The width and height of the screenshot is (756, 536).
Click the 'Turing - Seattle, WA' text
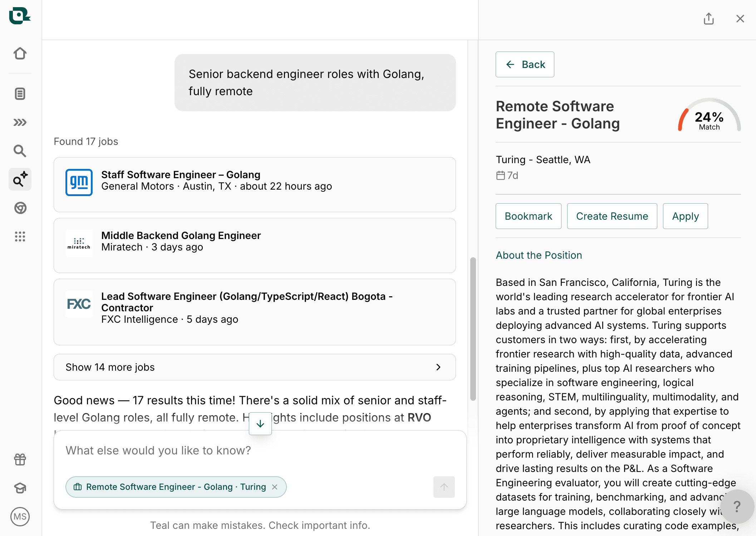pyautogui.click(x=543, y=160)
